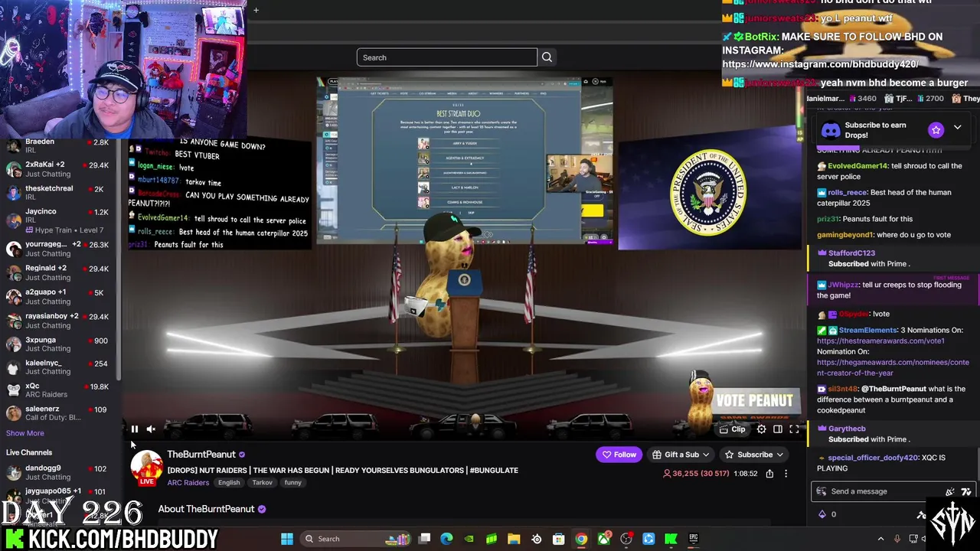This screenshot has width=980, height=551.
Task: Click the microphone tray icon
Action: click(897, 539)
